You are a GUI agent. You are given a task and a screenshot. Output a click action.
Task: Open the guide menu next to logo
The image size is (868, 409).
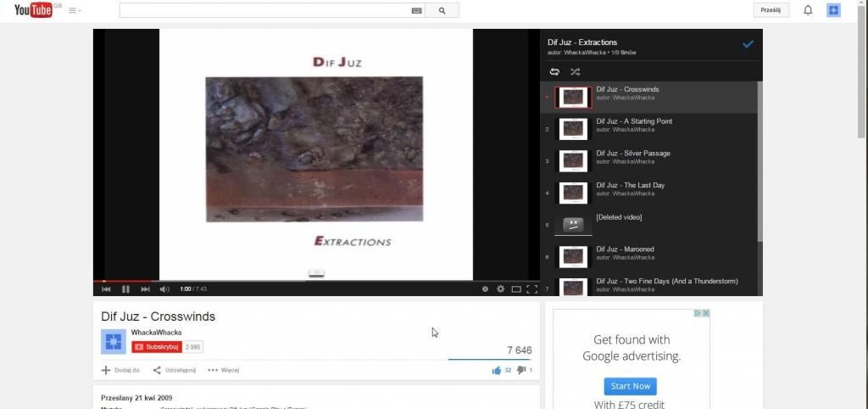75,10
